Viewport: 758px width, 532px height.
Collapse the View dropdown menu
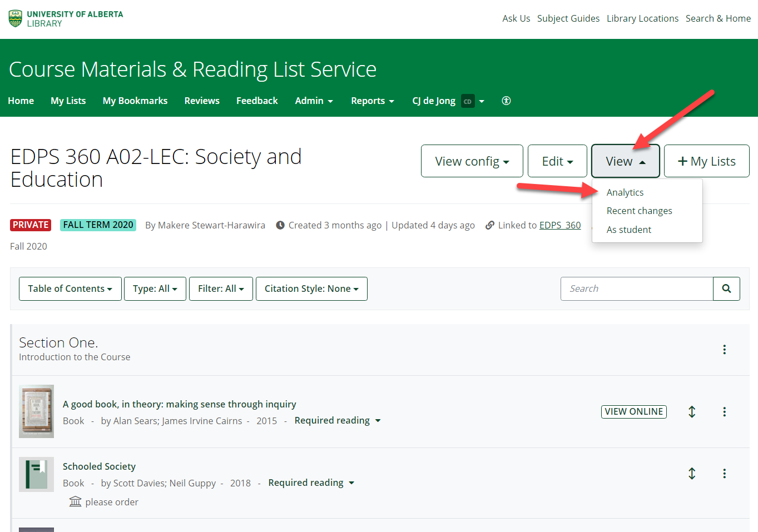click(626, 161)
